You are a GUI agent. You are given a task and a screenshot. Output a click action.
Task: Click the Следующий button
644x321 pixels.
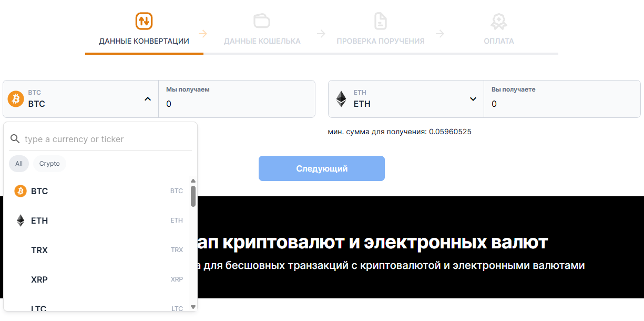click(322, 168)
